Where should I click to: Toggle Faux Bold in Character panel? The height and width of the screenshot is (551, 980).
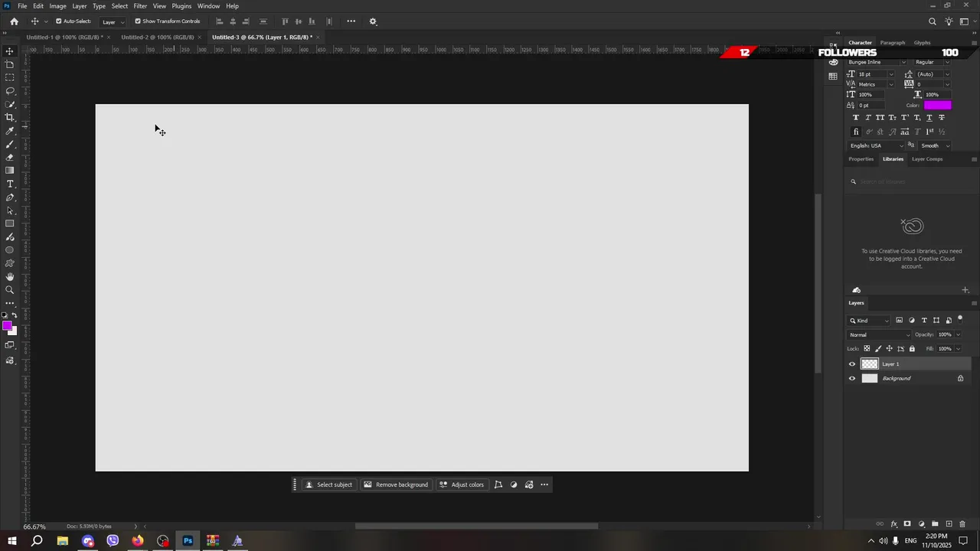point(855,118)
